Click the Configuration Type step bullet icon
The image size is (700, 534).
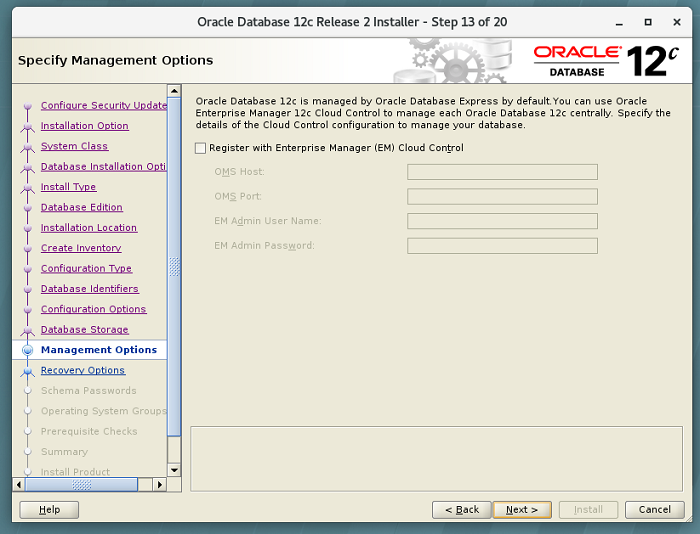(28, 269)
